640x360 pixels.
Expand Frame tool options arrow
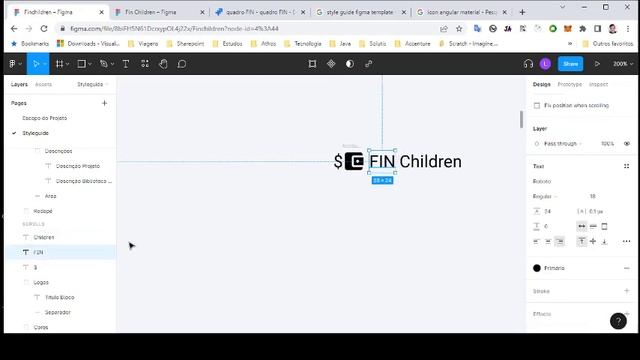pyautogui.click(x=67, y=64)
